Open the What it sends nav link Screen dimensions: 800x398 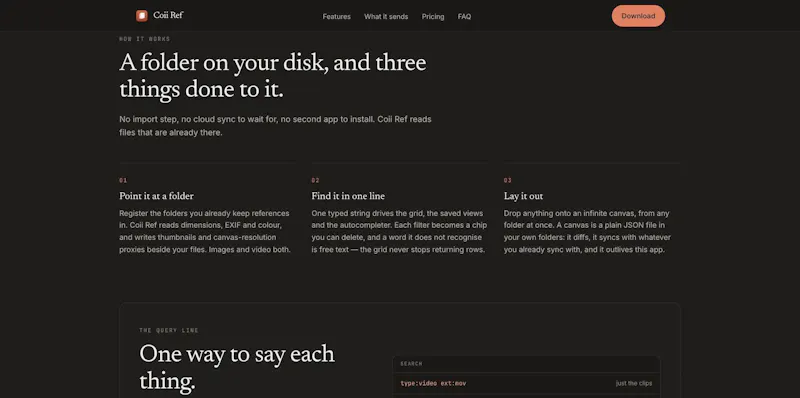[x=386, y=16]
